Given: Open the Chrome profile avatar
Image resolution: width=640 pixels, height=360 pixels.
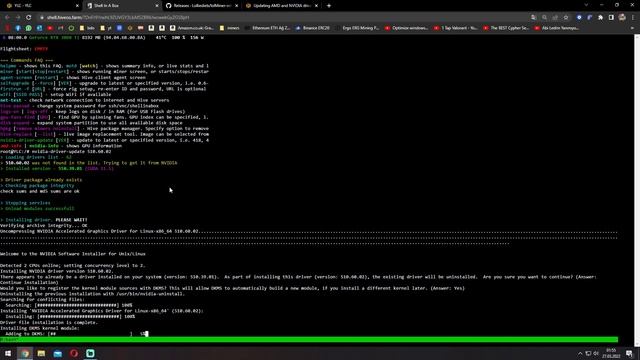Looking at the screenshot, I should tap(622, 18).
